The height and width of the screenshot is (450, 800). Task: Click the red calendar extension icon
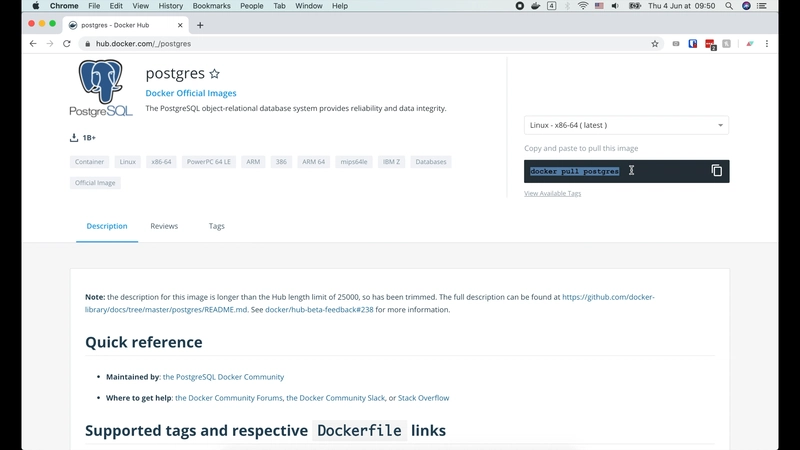(710, 44)
